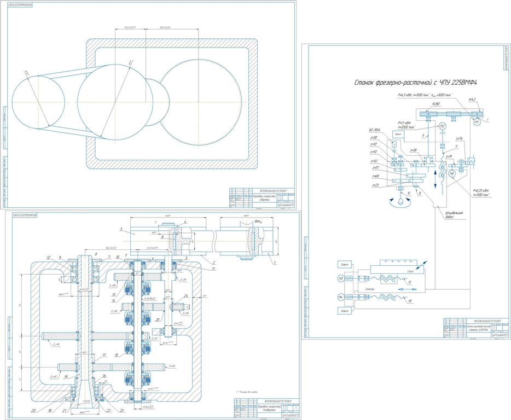The image size is (511, 420).
Task: Click the "Зажим" box below motor M4
Action: click(345, 311)
